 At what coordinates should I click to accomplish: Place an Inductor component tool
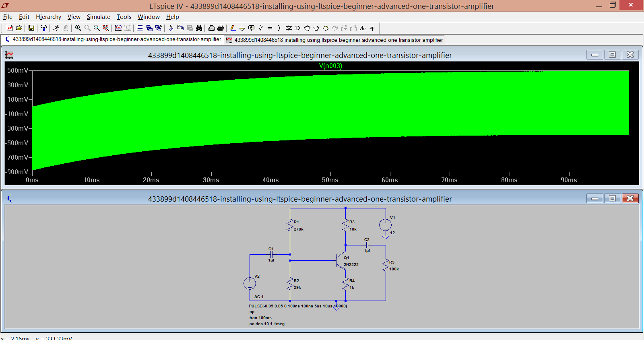[x=279, y=28]
